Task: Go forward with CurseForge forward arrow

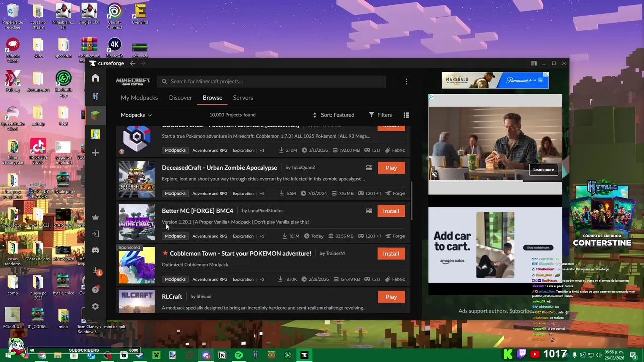Action: (143, 63)
